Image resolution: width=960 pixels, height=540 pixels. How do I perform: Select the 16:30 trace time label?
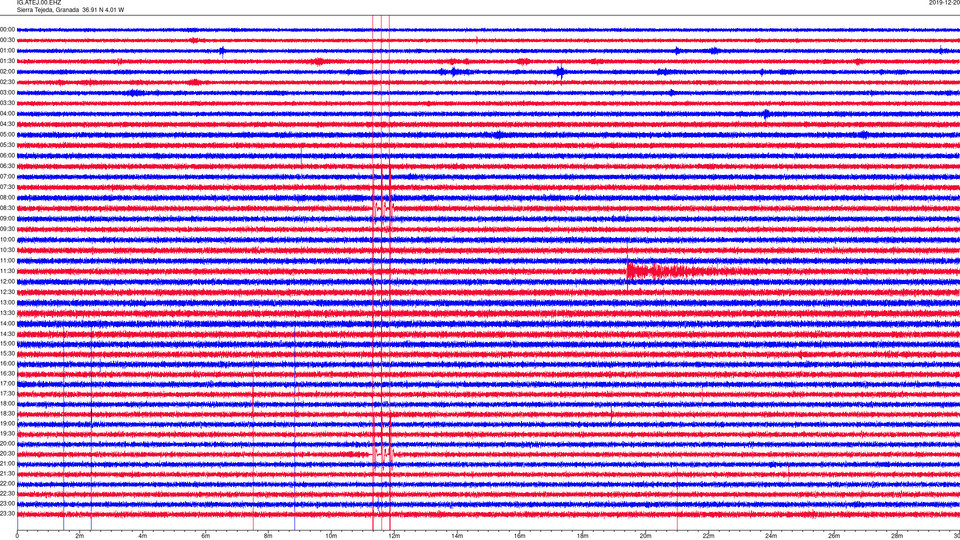8,373
